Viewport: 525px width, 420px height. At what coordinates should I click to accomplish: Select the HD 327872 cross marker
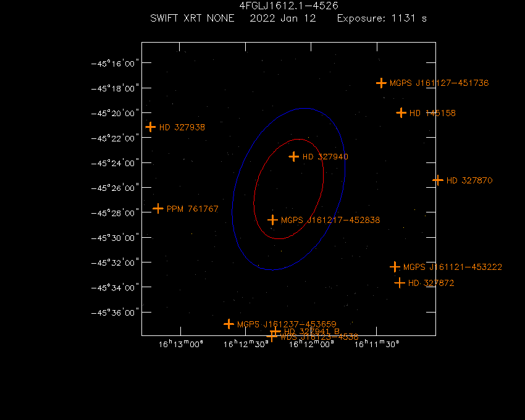click(x=400, y=283)
